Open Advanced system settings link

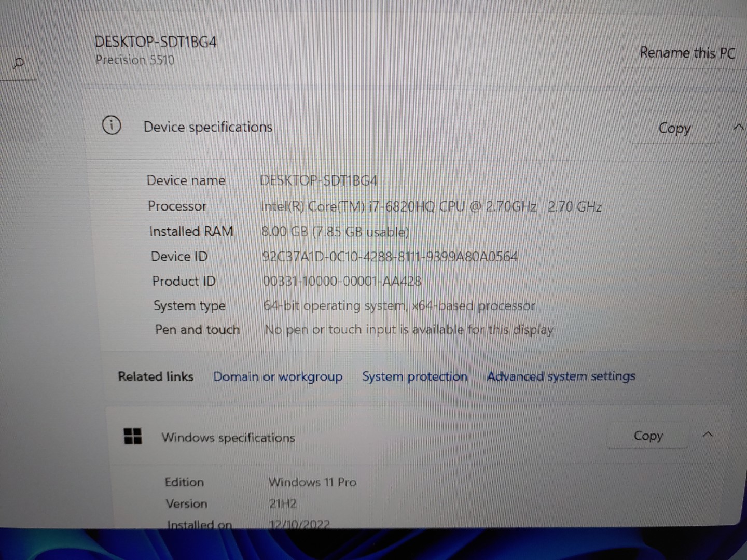click(x=561, y=376)
